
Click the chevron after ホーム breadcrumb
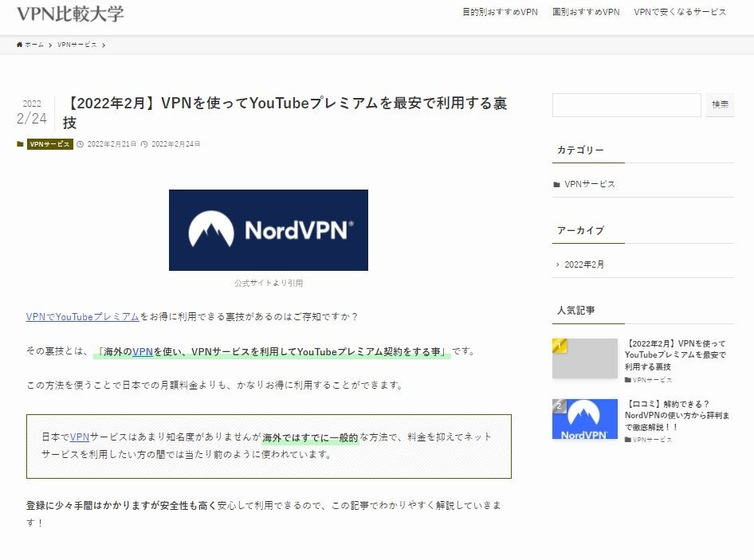coord(50,45)
